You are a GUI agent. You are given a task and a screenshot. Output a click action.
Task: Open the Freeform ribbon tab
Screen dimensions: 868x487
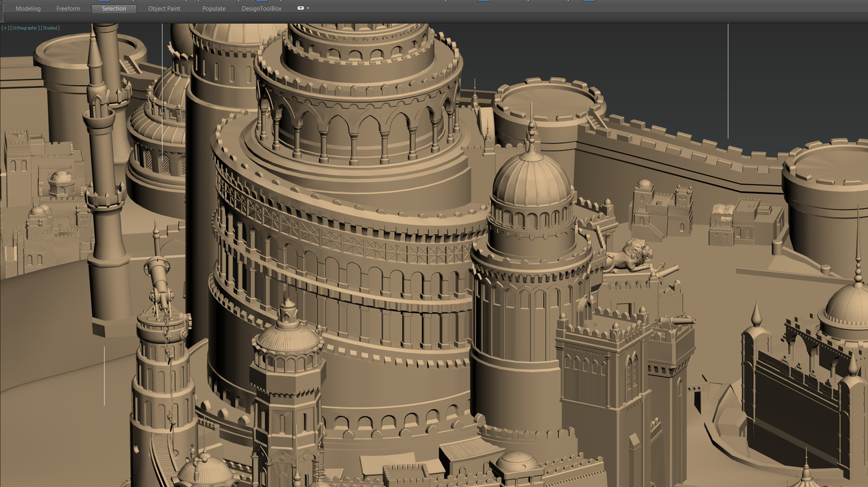tap(68, 8)
